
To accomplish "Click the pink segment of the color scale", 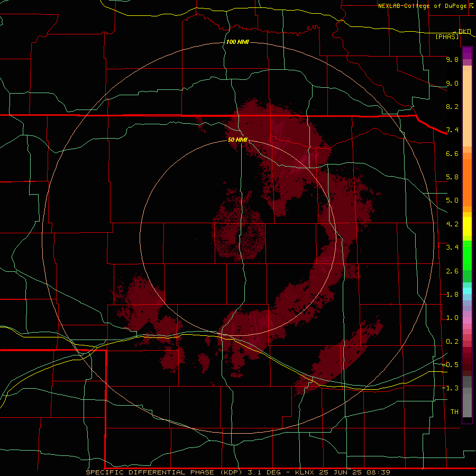I will tap(467, 321).
